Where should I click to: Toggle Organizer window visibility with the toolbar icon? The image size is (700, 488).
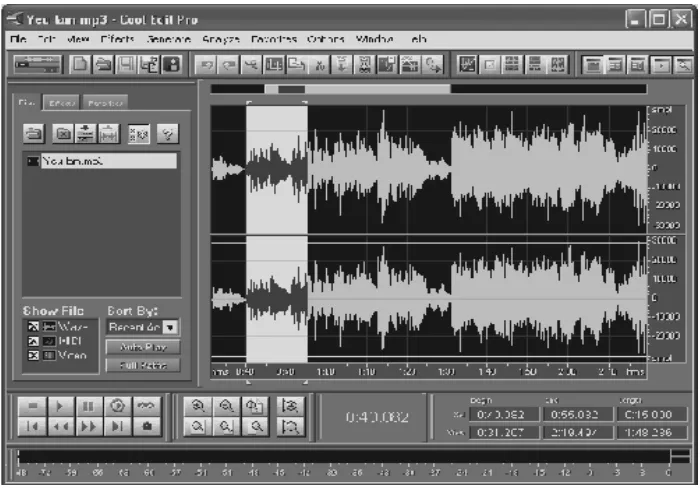tap(592, 65)
